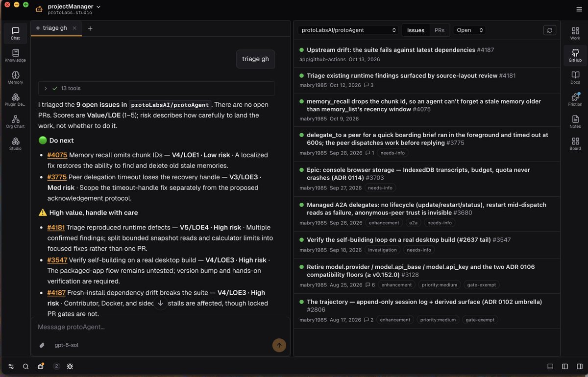Add a new chat tab
Screen dimensions: 588x377
90,28
